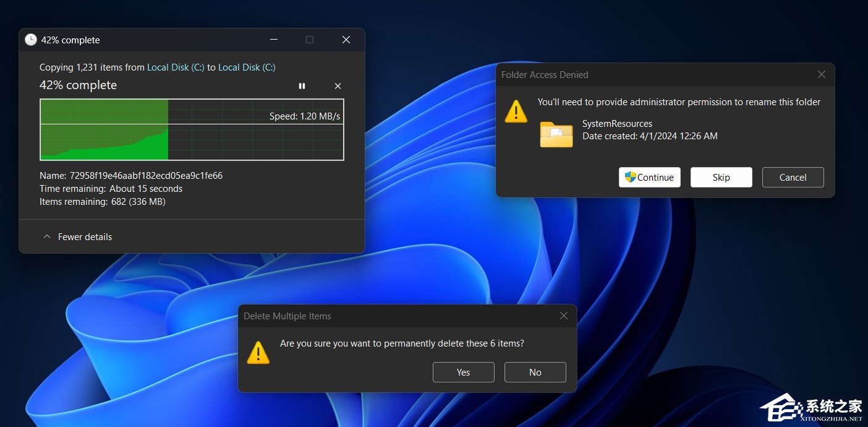Click warning icon in Delete Multiple Items dialog

coord(258,352)
